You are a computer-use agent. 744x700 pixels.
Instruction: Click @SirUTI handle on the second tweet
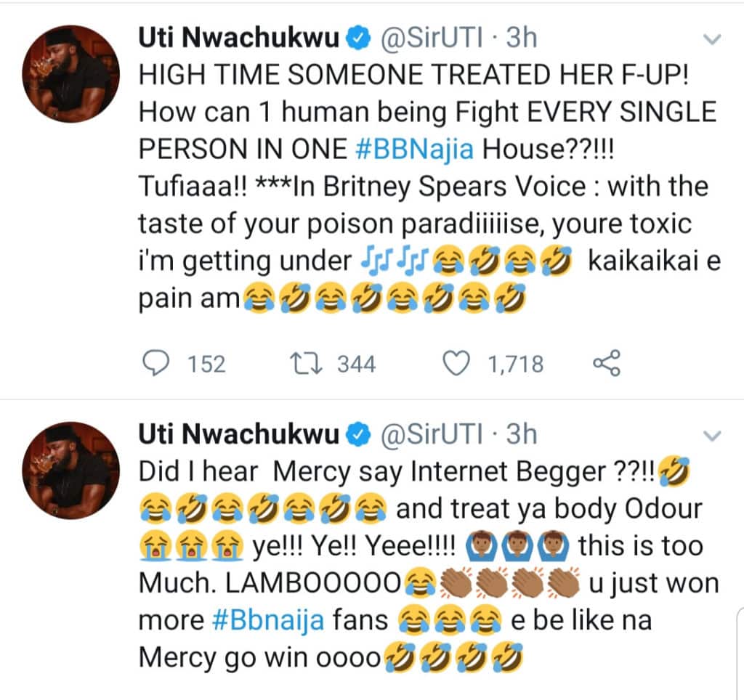coord(432,434)
